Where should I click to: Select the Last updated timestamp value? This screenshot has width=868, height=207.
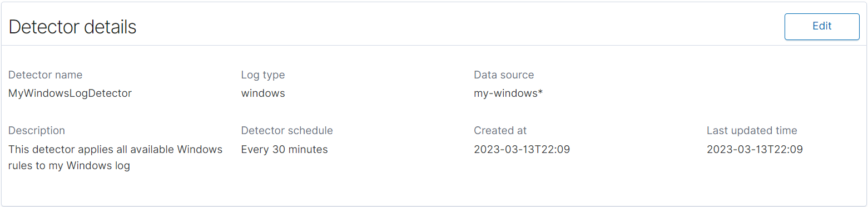click(755, 149)
